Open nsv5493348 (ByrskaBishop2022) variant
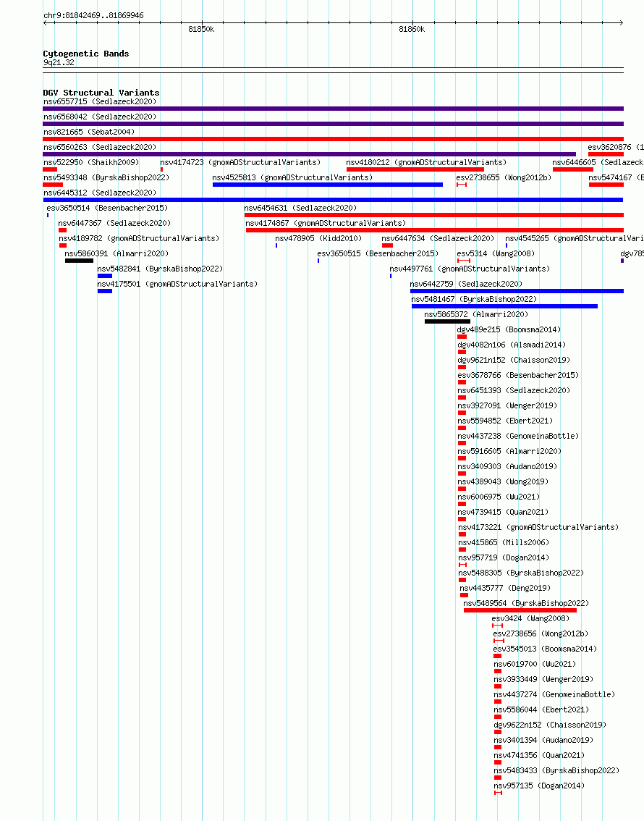Screen dimensions: 644x821 (106, 177)
